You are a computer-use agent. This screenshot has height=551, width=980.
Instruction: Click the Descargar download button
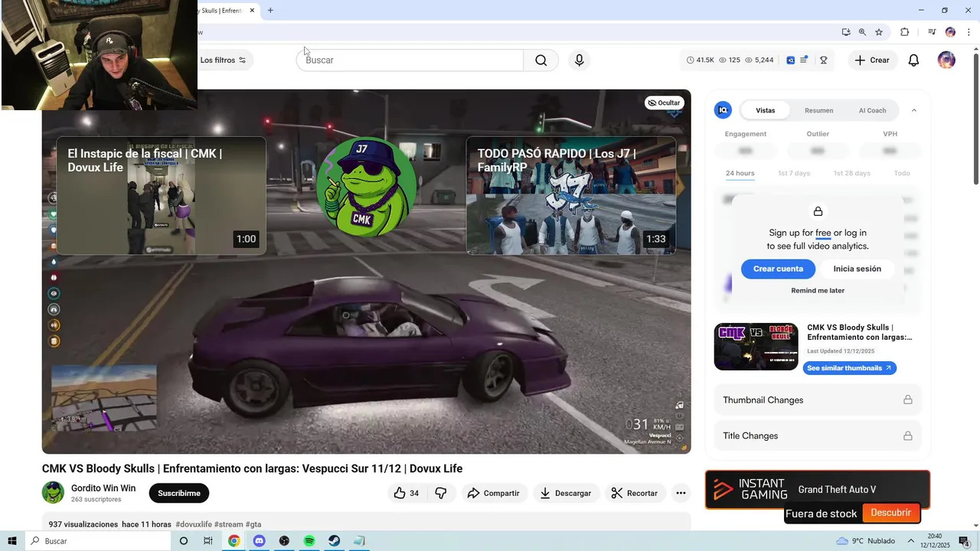(566, 494)
